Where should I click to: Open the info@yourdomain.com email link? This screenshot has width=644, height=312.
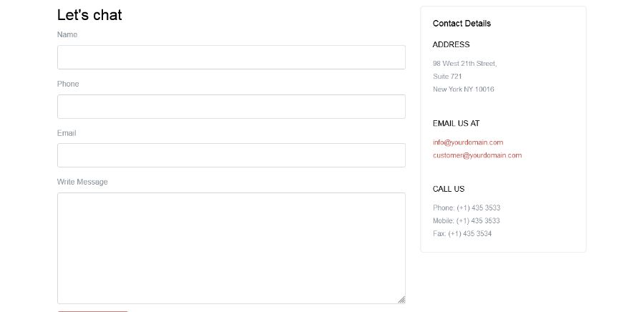468,142
